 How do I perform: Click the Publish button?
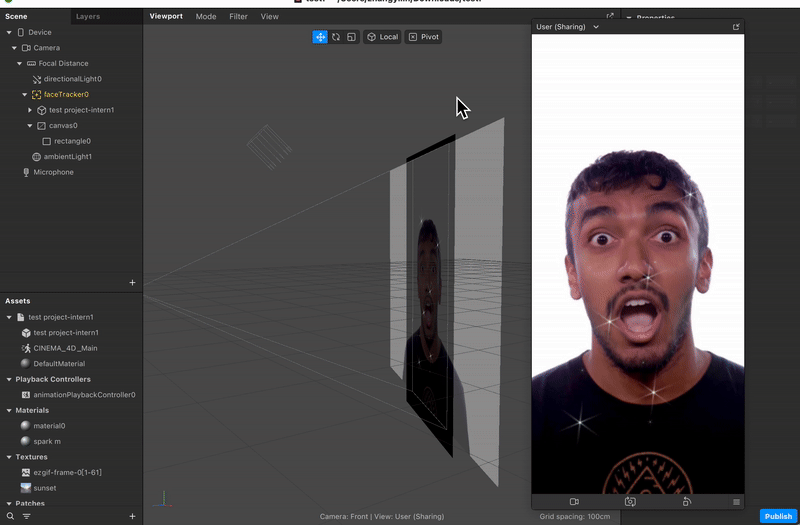click(x=778, y=516)
